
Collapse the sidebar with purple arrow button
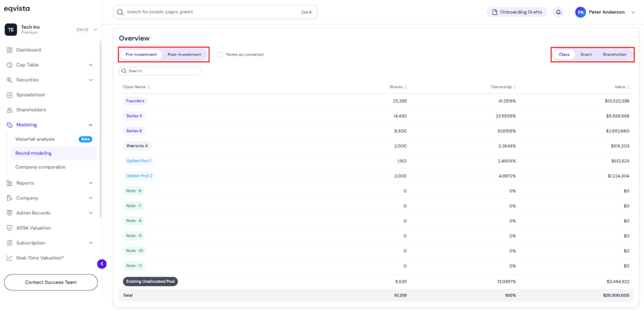tap(102, 264)
